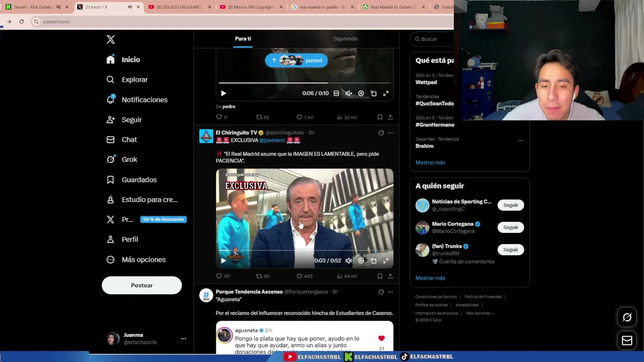Follow Mario Cortegana

pyautogui.click(x=510, y=227)
